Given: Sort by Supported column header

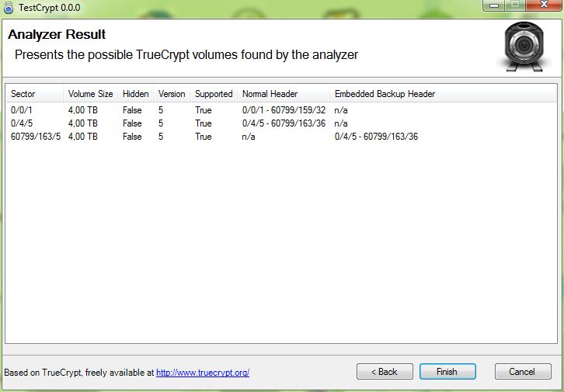Looking at the screenshot, I should pyautogui.click(x=214, y=94).
